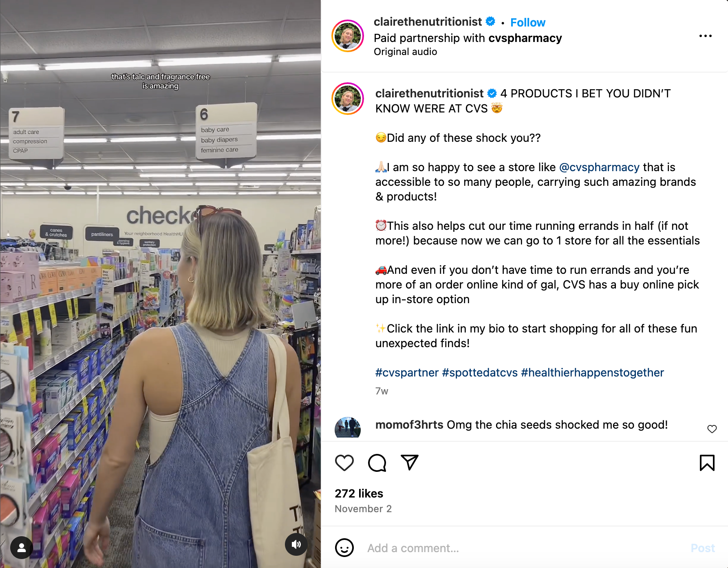Open the momof3hrts commenter profile
Image resolution: width=728 pixels, height=568 pixels.
[x=409, y=425]
